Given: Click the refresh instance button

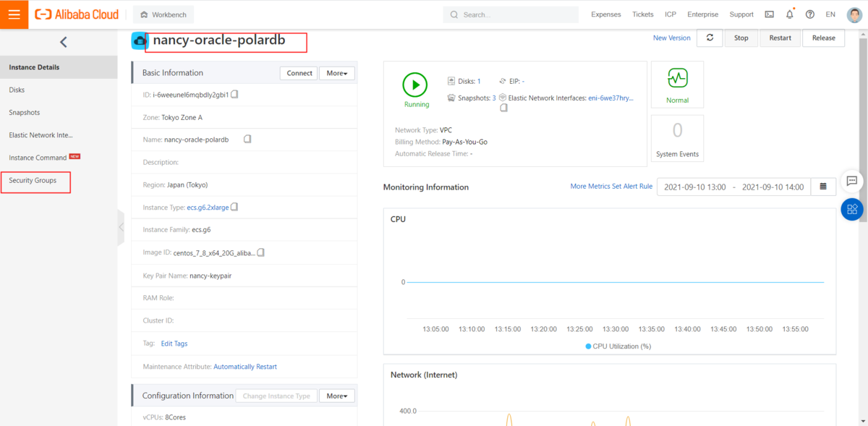Looking at the screenshot, I should point(710,38).
